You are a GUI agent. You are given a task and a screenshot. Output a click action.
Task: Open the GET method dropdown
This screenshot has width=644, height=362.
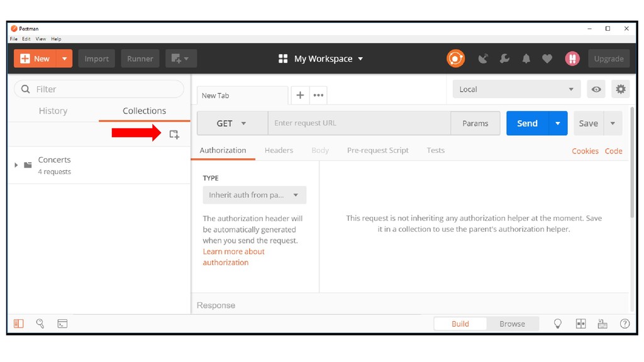point(232,123)
